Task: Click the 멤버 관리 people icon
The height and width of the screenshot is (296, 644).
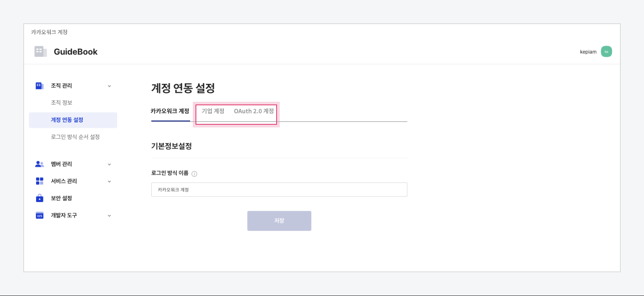Action: (x=40, y=164)
